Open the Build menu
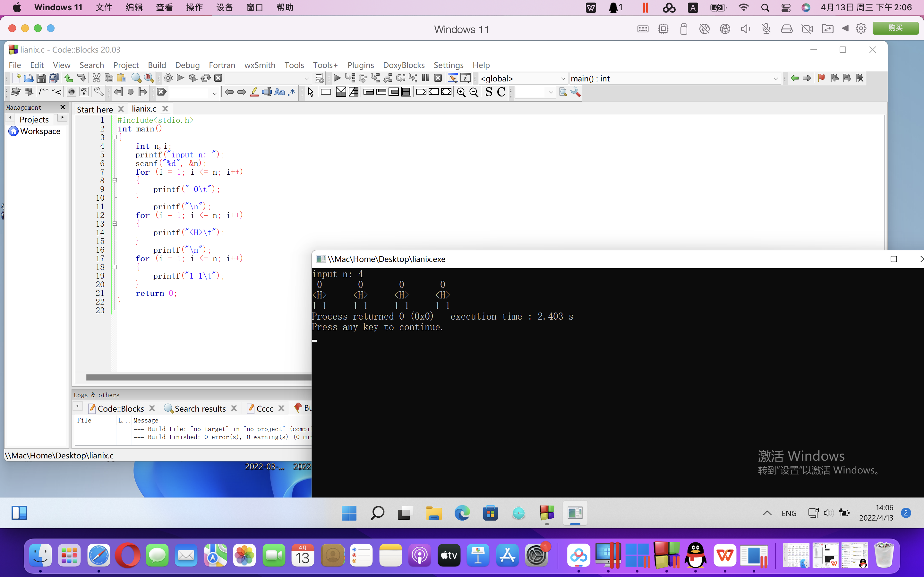 tap(157, 65)
